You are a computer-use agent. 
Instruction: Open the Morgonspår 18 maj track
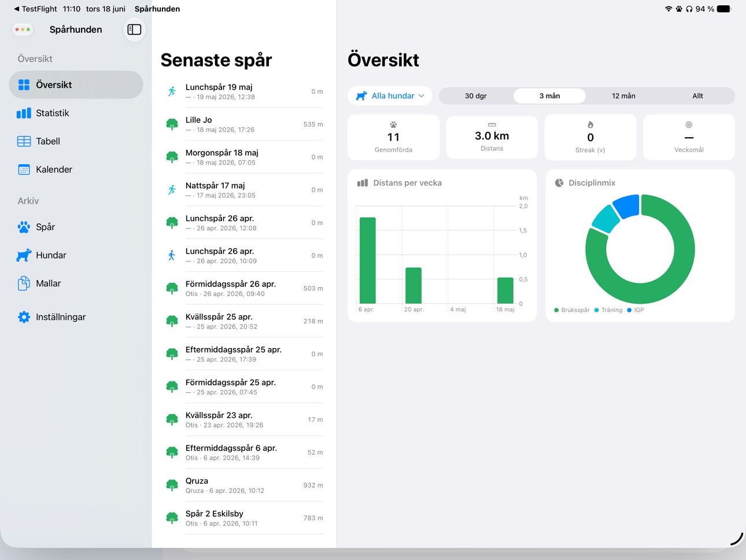pos(243,157)
